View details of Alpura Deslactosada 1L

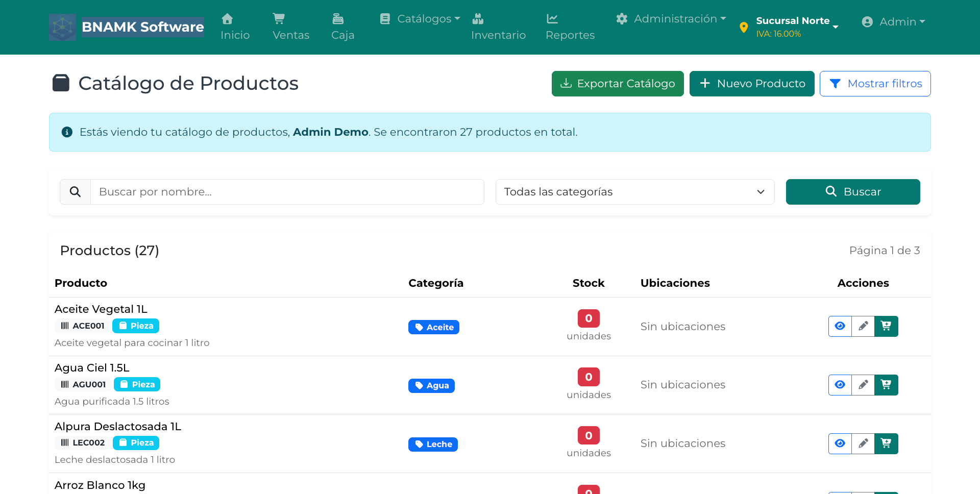(x=840, y=443)
